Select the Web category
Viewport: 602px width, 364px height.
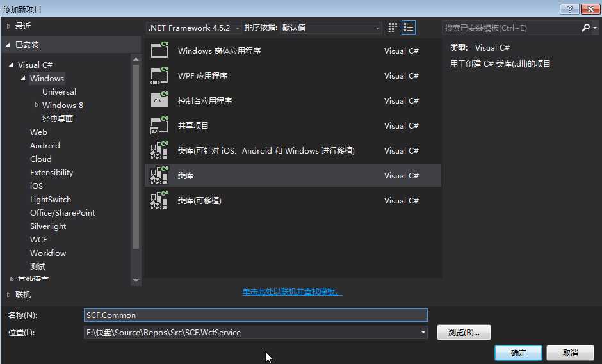tap(39, 132)
